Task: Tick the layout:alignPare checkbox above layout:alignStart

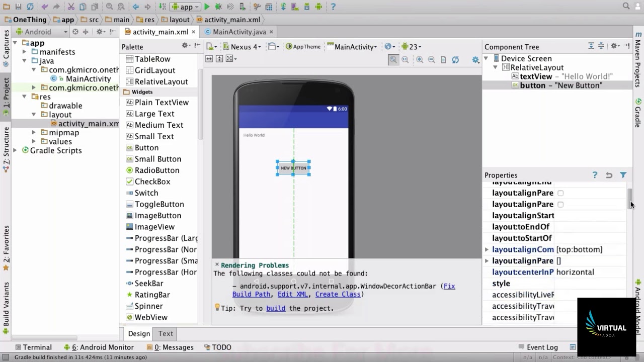Action: (x=560, y=205)
